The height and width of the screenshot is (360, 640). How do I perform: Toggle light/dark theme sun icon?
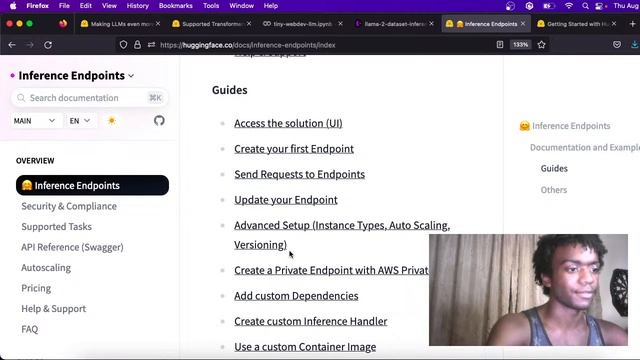click(x=111, y=121)
